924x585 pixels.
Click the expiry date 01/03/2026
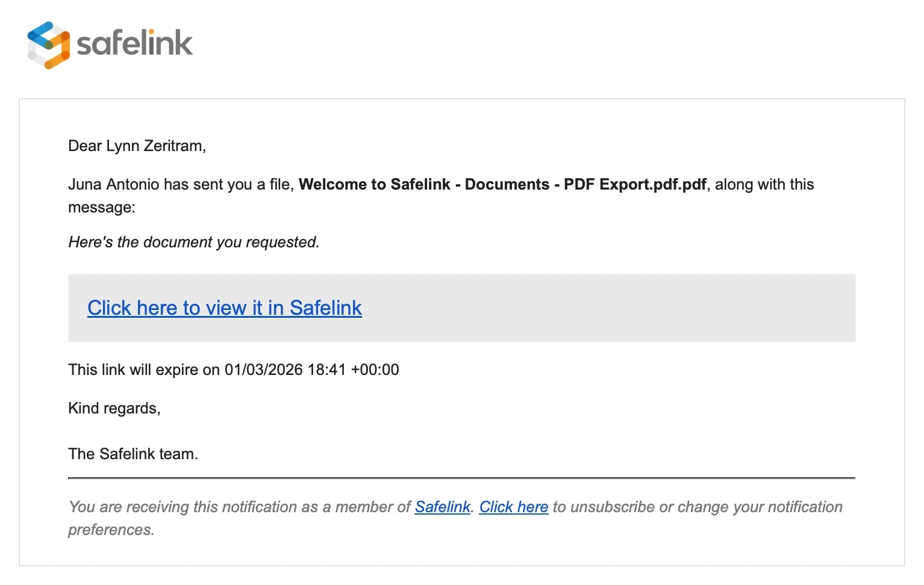[x=263, y=370]
